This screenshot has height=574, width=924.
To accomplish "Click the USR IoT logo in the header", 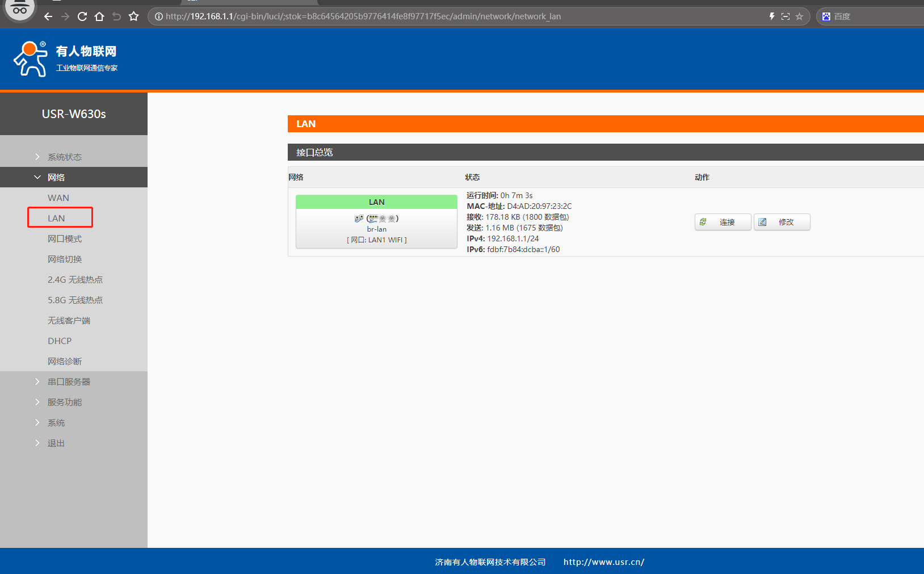I will 65,58.
